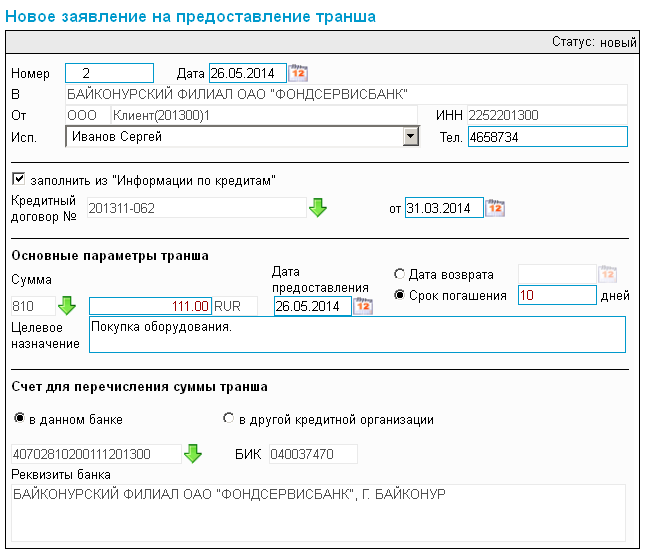Screen dimensions: 646x554
Task: Click 'Счет для перечисления суммы транша' heading
Action: [x=139, y=386]
